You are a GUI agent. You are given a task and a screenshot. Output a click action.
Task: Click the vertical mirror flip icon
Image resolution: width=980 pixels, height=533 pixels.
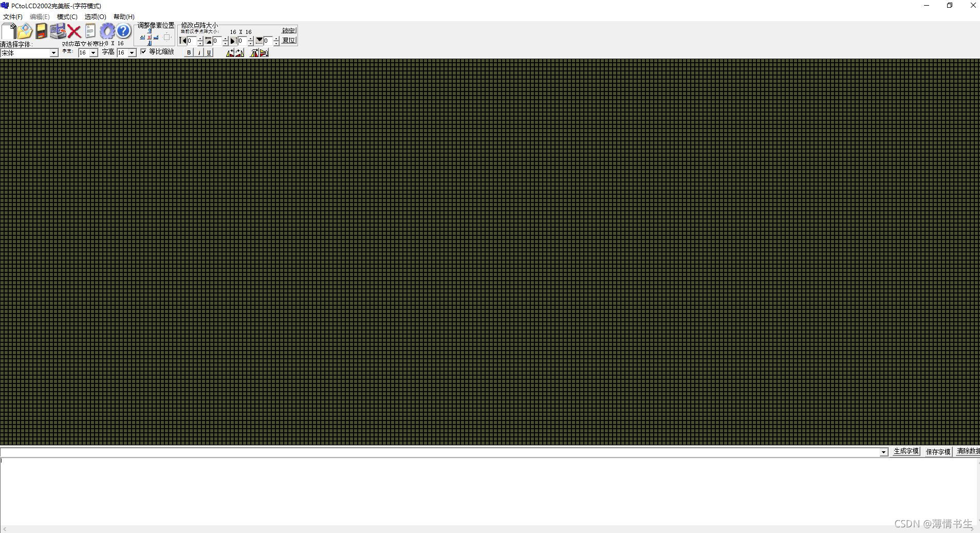pos(254,52)
